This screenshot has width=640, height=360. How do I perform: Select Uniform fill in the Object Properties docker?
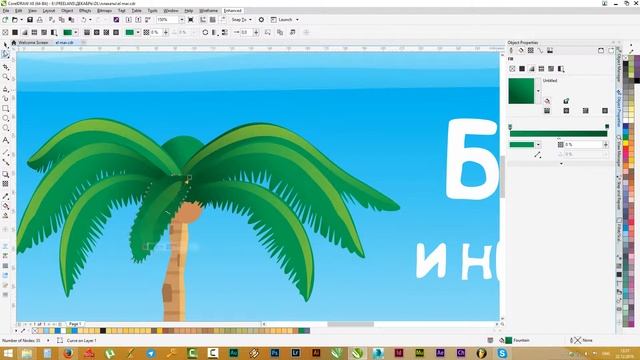pyautogui.click(x=522, y=69)
